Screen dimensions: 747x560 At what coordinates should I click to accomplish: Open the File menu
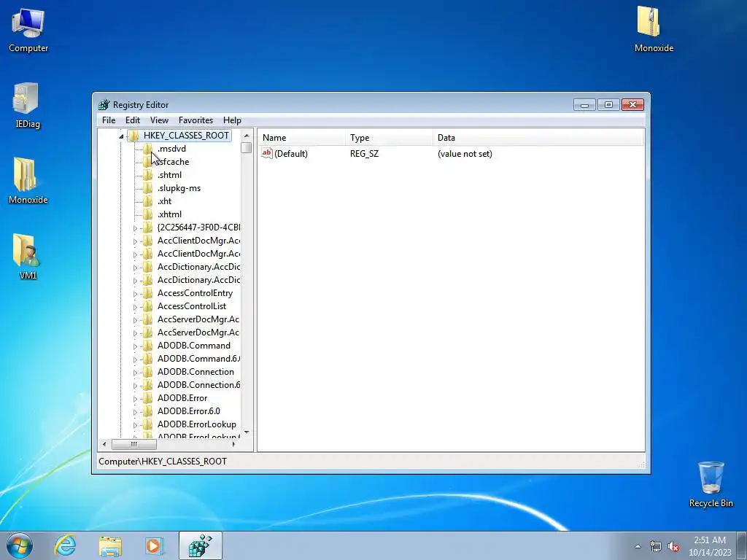pos(109,120)
